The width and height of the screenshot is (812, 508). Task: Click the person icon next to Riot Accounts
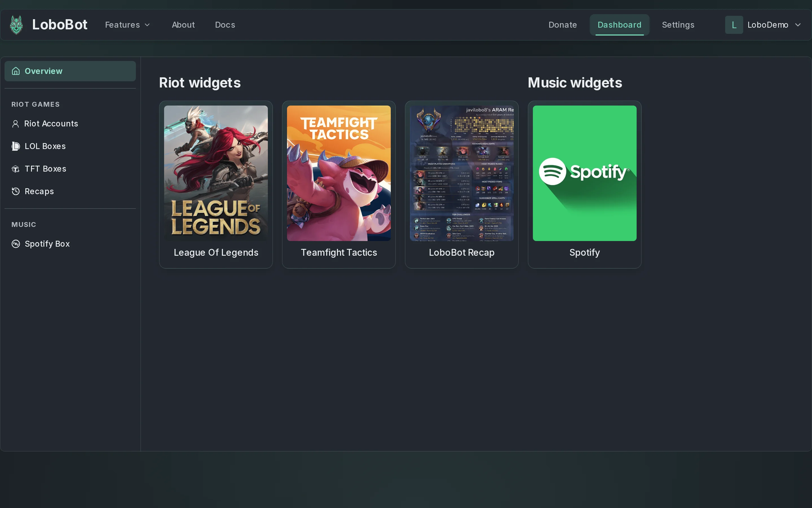16,124
